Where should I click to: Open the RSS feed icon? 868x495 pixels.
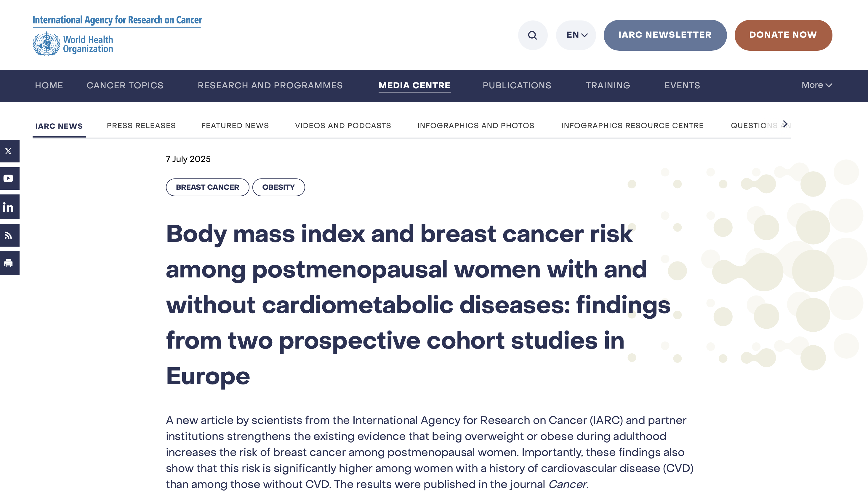9,235
